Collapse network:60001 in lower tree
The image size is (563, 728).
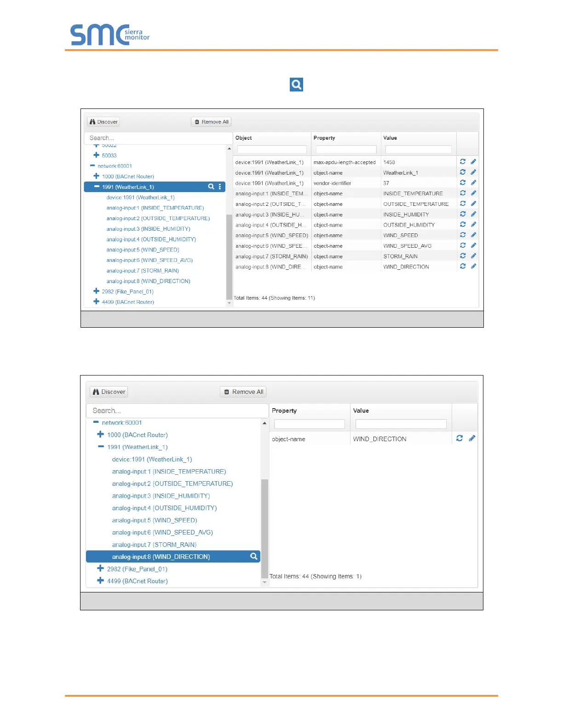[96, 422]
